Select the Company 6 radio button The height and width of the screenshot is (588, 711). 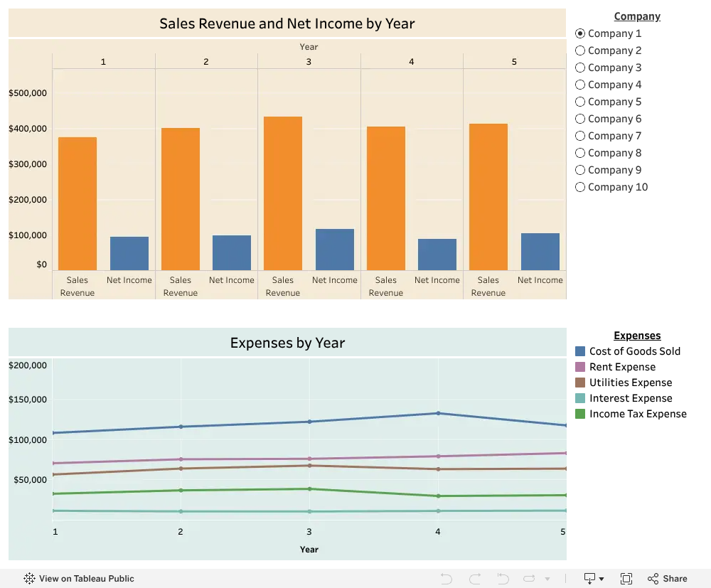point(580,119)
